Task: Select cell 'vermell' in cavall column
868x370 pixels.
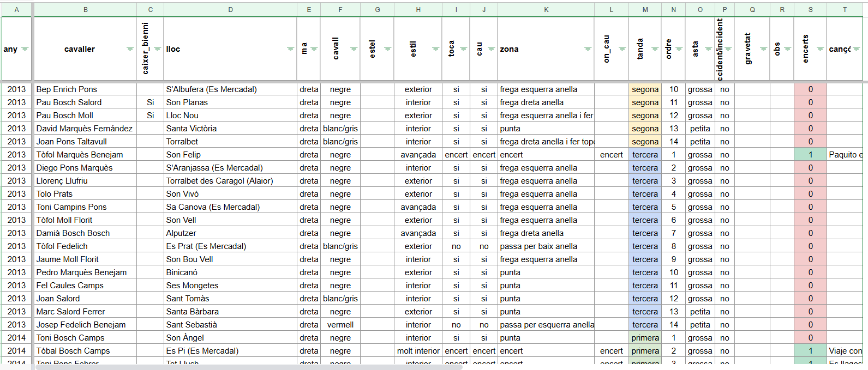Action: tap(340, 325)
